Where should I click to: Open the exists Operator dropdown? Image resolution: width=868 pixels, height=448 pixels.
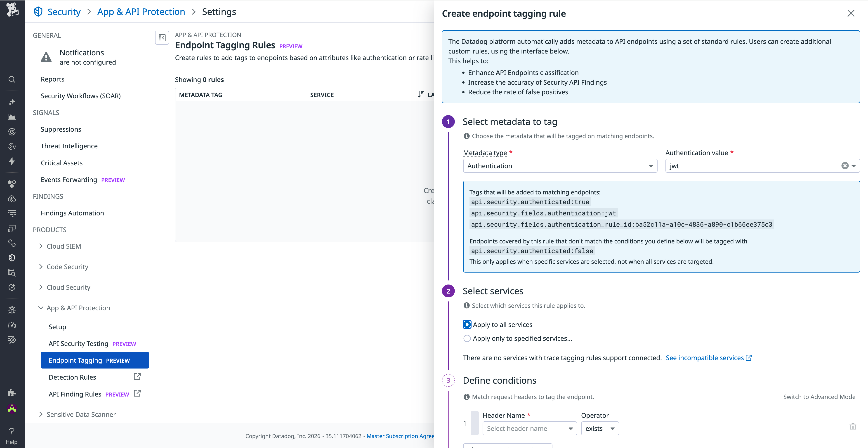point(600,429)
